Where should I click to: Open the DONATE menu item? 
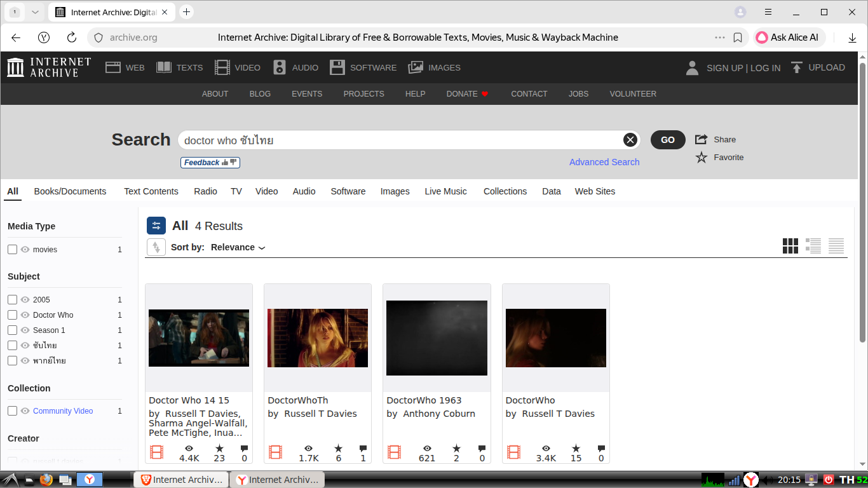coord(467,94)
